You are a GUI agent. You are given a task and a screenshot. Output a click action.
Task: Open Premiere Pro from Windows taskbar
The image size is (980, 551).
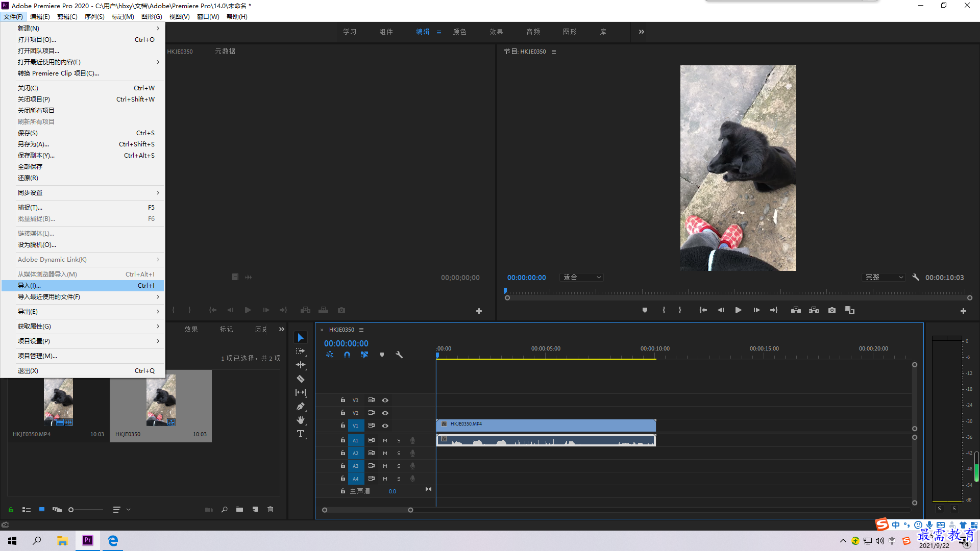pos(88,540)
